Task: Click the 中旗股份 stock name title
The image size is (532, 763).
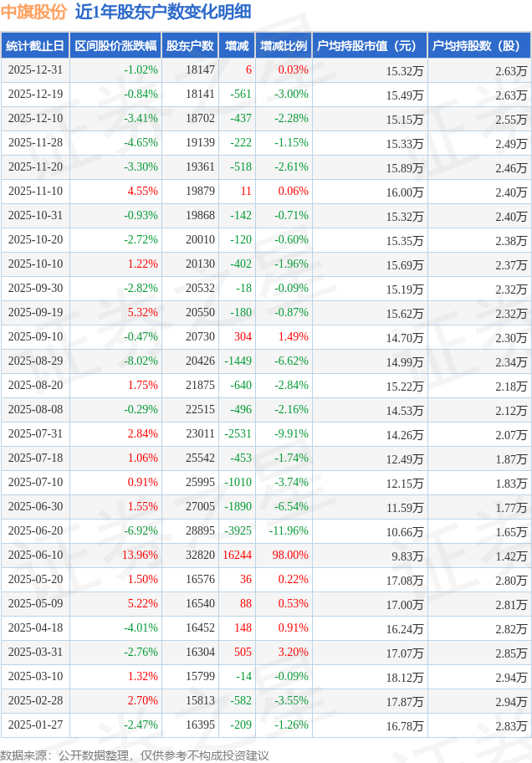Action: pyautogui.click(x=33, y=12)
